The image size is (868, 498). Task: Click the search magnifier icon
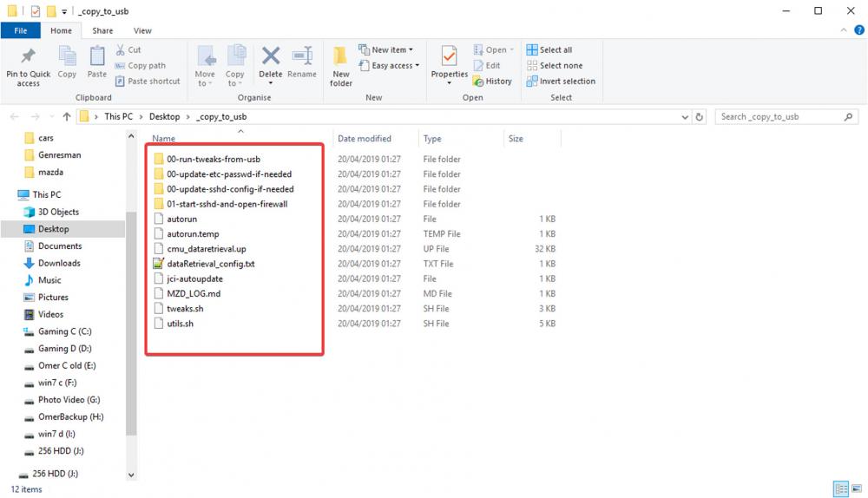tap(848, 117)
